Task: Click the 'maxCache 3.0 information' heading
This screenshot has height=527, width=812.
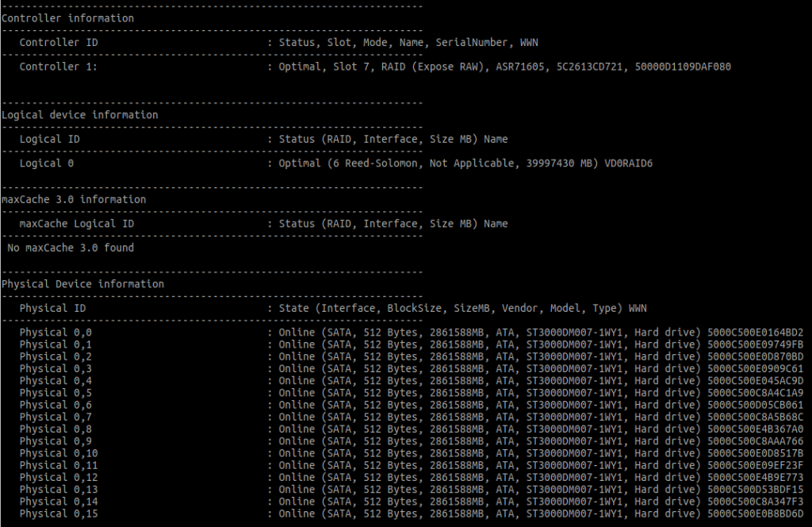Action: 74,200
